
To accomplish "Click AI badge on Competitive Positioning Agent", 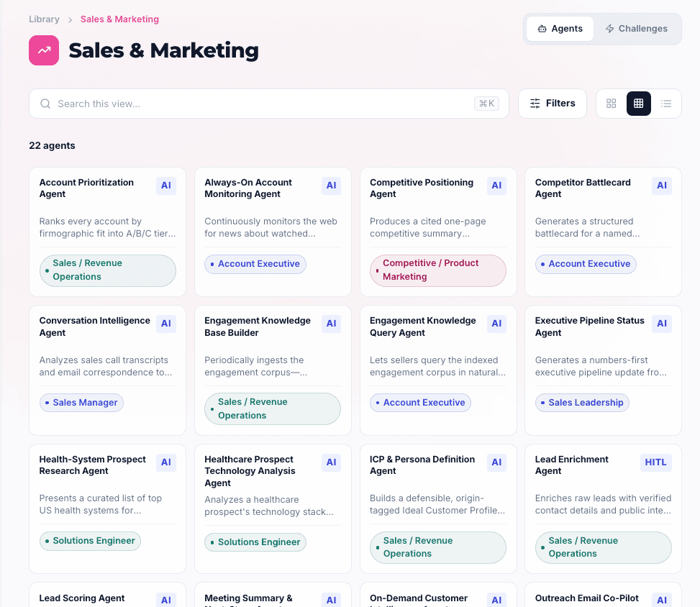I will click(496, 186).
